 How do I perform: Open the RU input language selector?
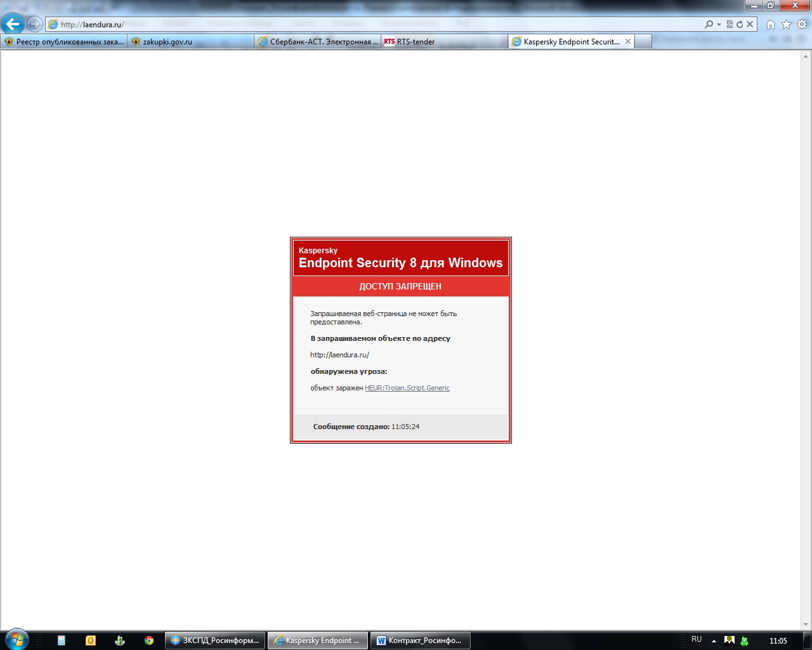pos(697,640)
